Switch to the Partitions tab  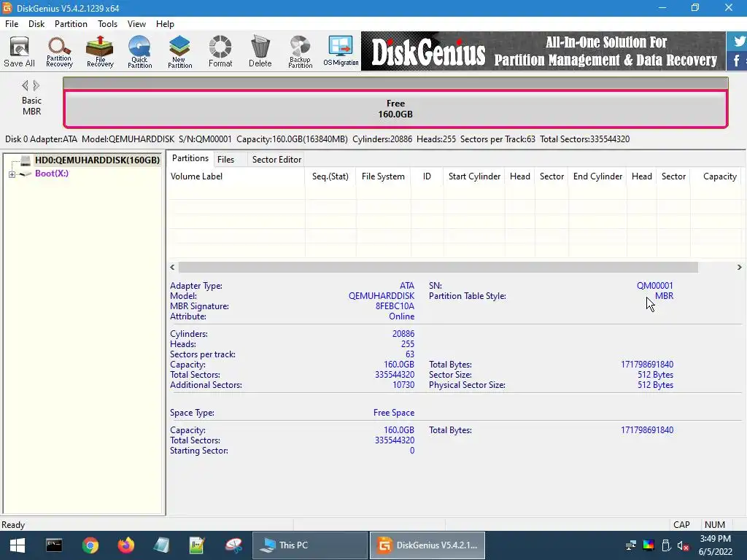pyautogui.click(x=190, y=158)
